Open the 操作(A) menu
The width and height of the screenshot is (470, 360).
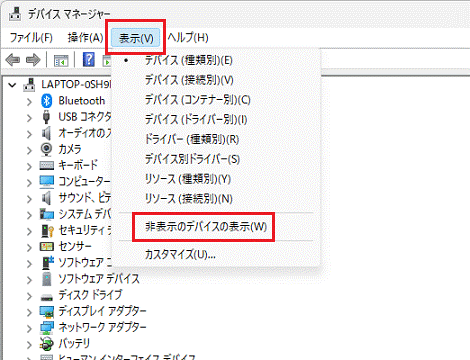point(85,37)
